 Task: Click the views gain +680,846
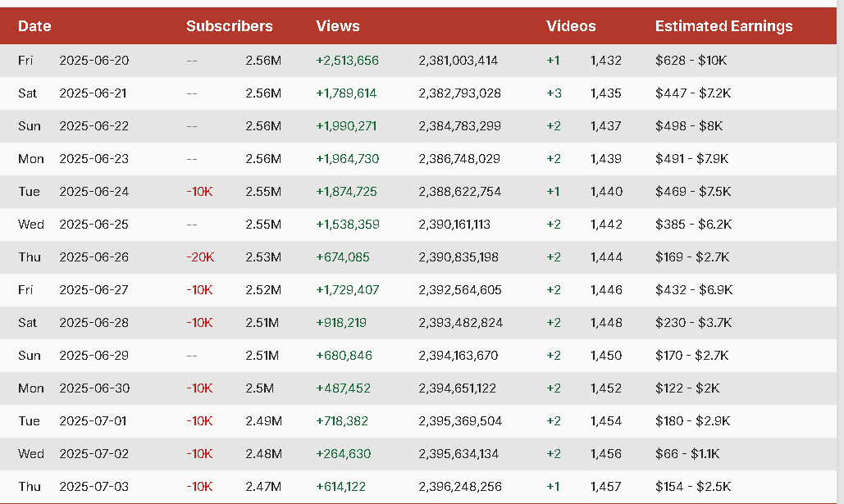coord(344,356)
